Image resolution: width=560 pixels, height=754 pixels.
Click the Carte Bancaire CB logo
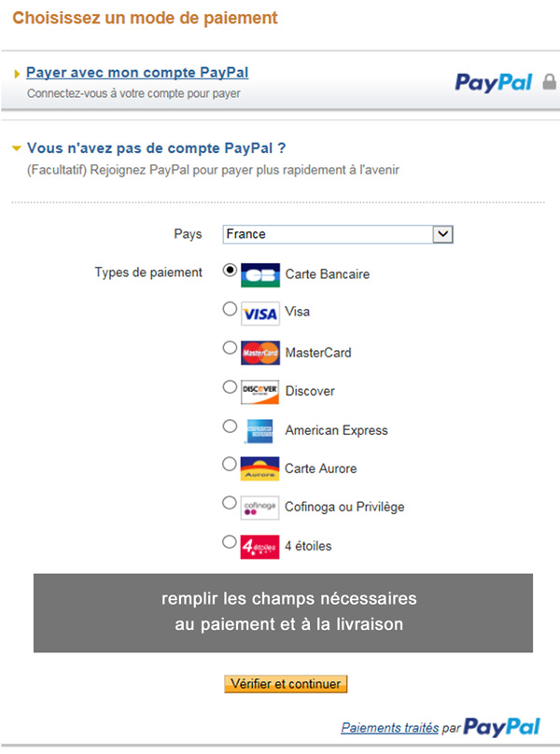coord(260,275)
